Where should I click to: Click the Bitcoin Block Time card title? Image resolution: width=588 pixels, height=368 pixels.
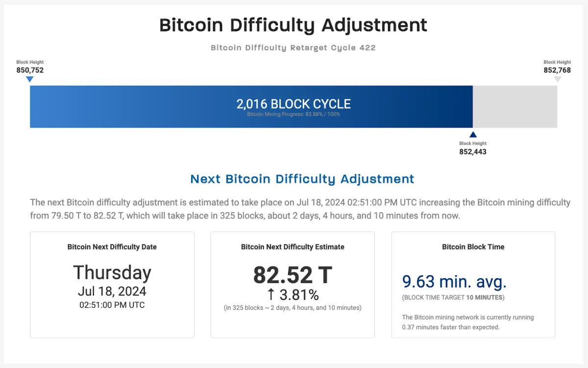(473, 247)
